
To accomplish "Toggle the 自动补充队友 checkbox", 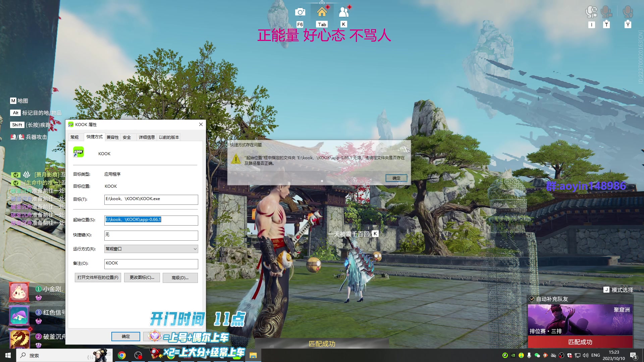I will pos(532,299).
